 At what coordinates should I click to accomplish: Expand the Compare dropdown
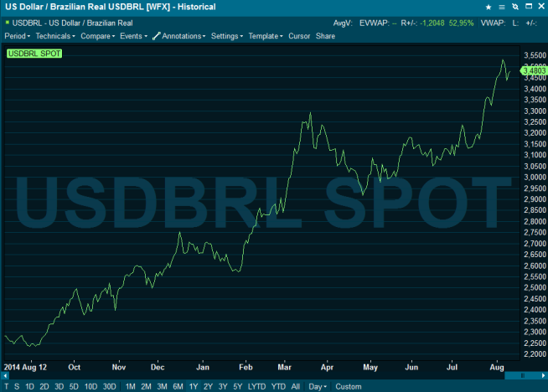click(x=97, y=36)
